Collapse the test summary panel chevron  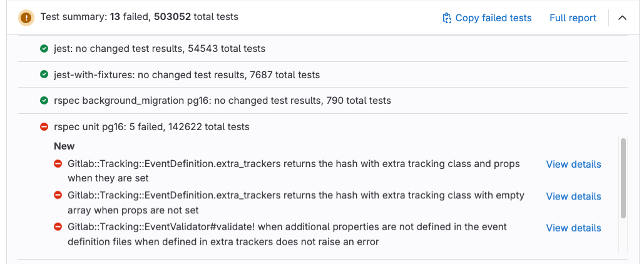point(622,18)
